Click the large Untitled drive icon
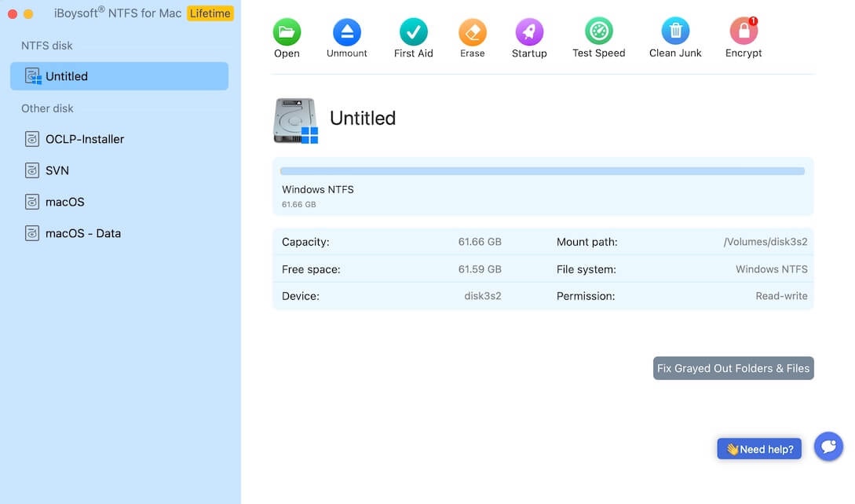This screenshot has width=855, height=504. coord(295,121)
